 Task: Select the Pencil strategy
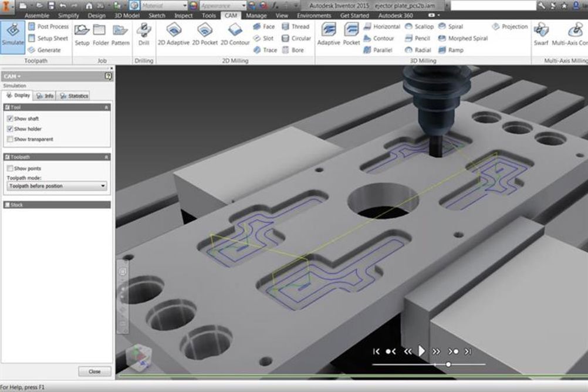coord(417,38)
